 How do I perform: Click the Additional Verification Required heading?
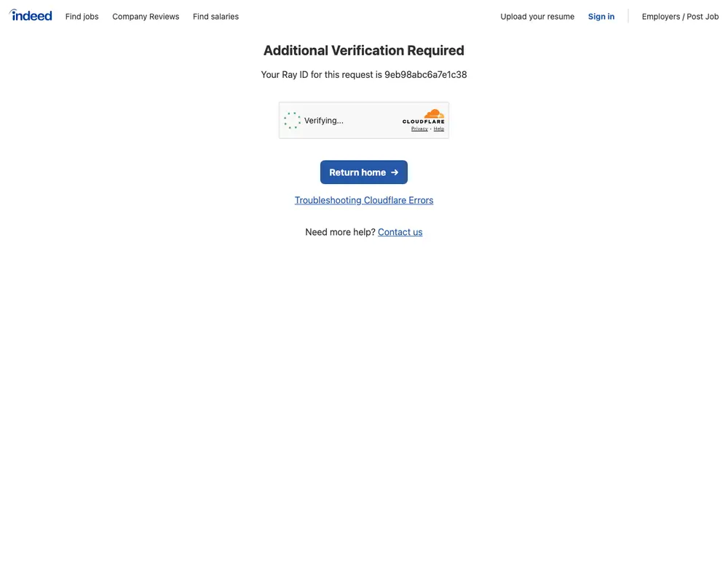coord(364,50)
